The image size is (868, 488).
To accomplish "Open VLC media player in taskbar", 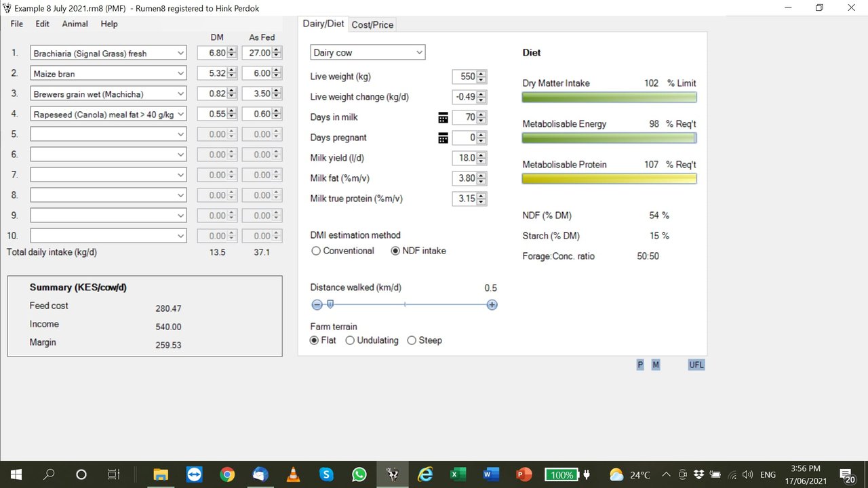I will click(293, 474).
